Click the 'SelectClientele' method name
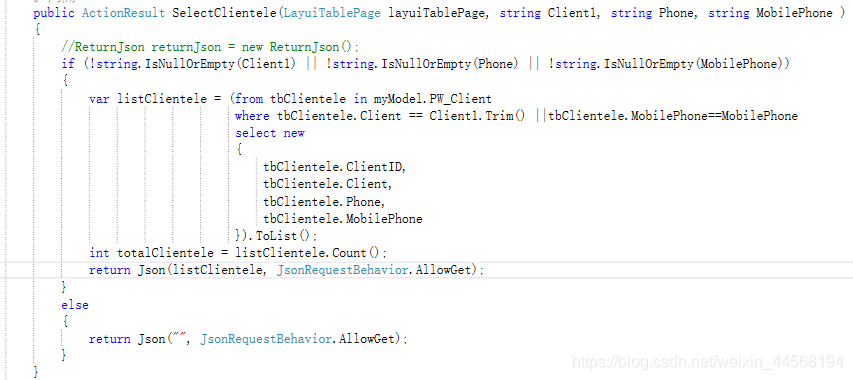This screenshot has height=380, width=853. (224, 13)
